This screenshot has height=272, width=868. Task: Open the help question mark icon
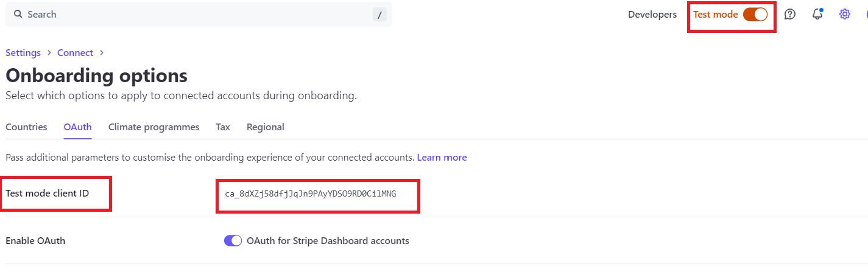pos(790,14)
